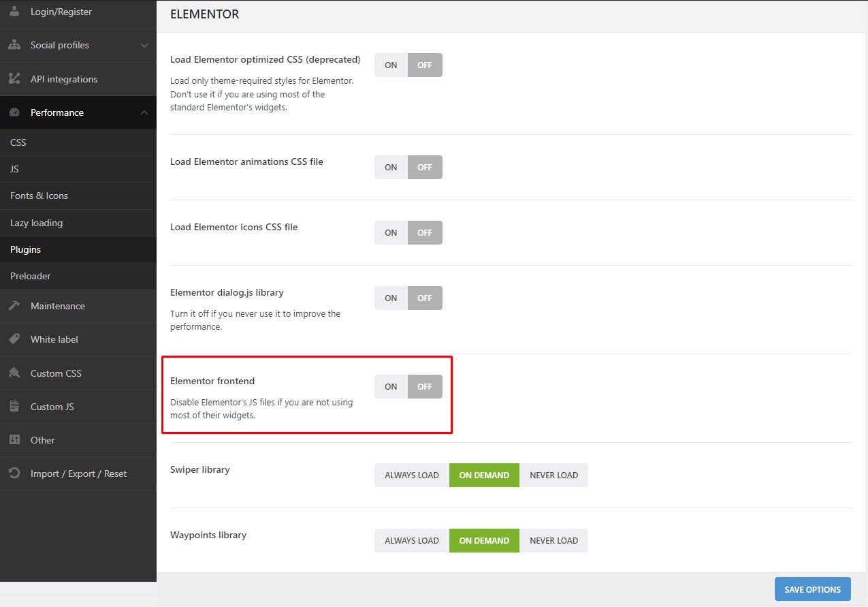Screen dimensions: 868x607
Task: Open the Lazy loading submenu
Action: pyautogui.click(x=78, y=223)
